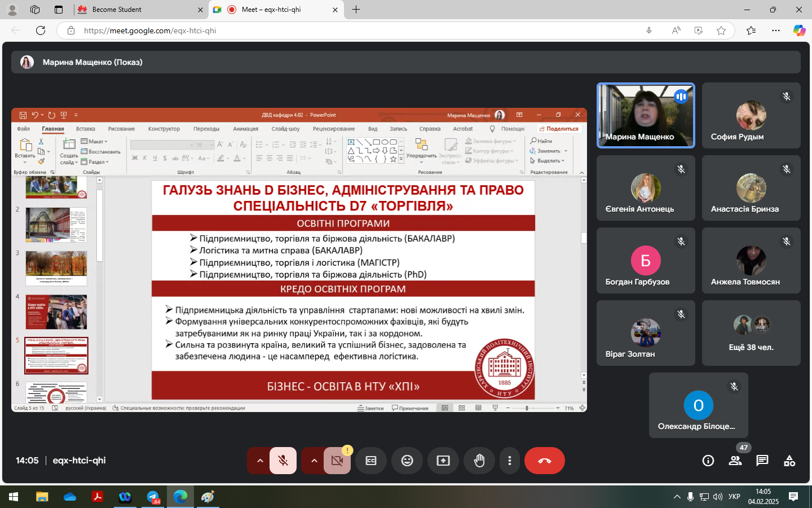Open the Конструктор tab in PowerPoint
The height and width of the screenshot is (508, 812).
(x=164, y=129)
